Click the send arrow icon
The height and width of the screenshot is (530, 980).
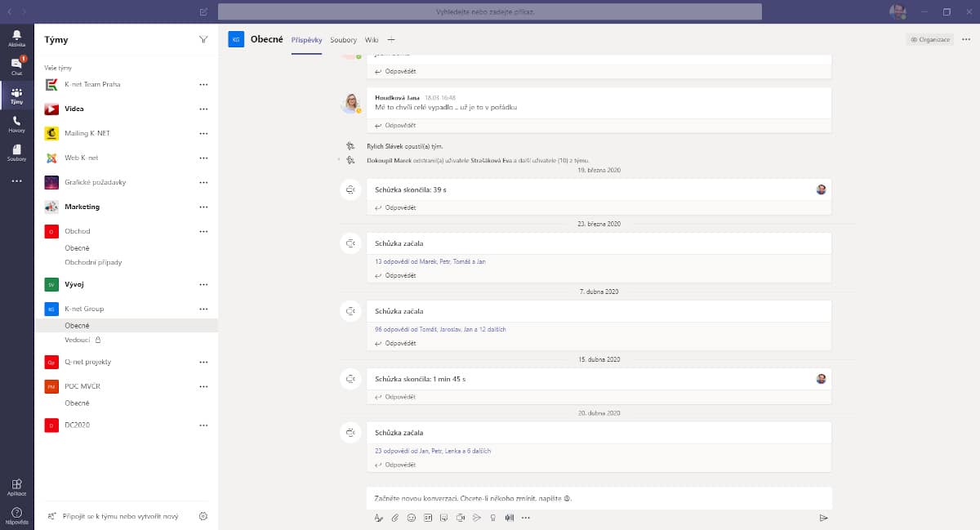coord(823,517)
